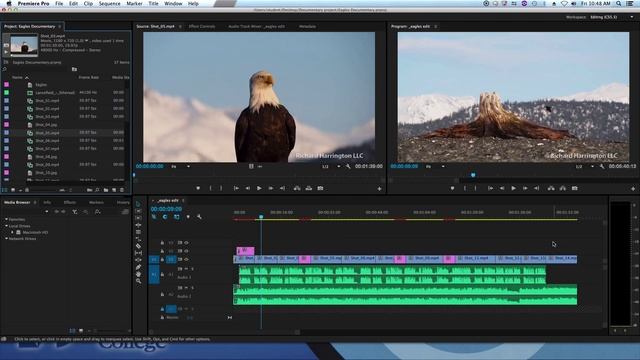Select the Selection tool in Tools panel
This screenshot has height=360, width=640.
point(138,204)
